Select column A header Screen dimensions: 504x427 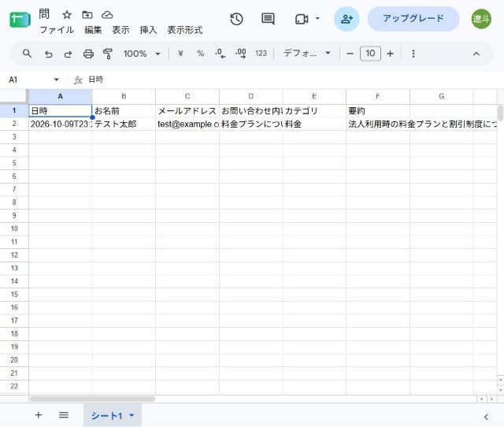(60, 96)
